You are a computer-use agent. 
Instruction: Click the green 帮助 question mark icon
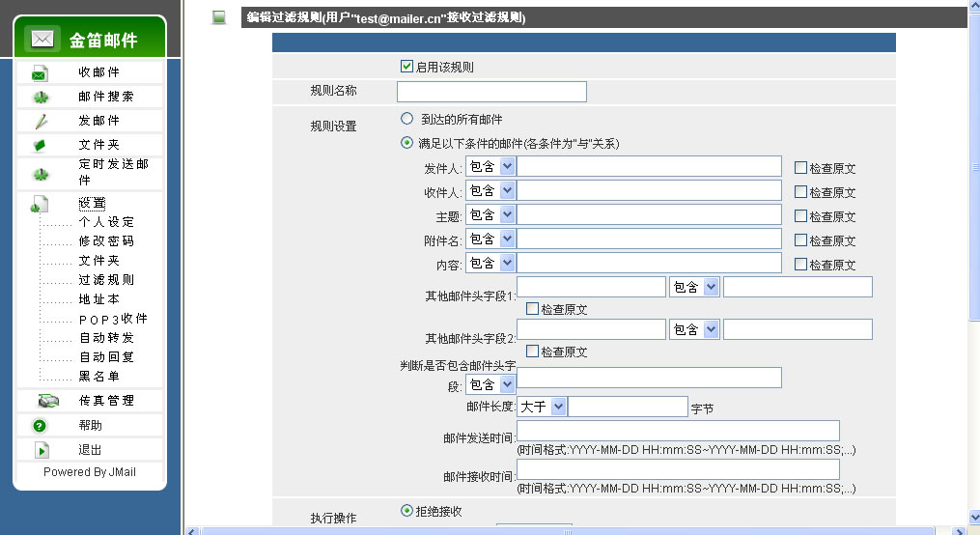pos(40,426)
